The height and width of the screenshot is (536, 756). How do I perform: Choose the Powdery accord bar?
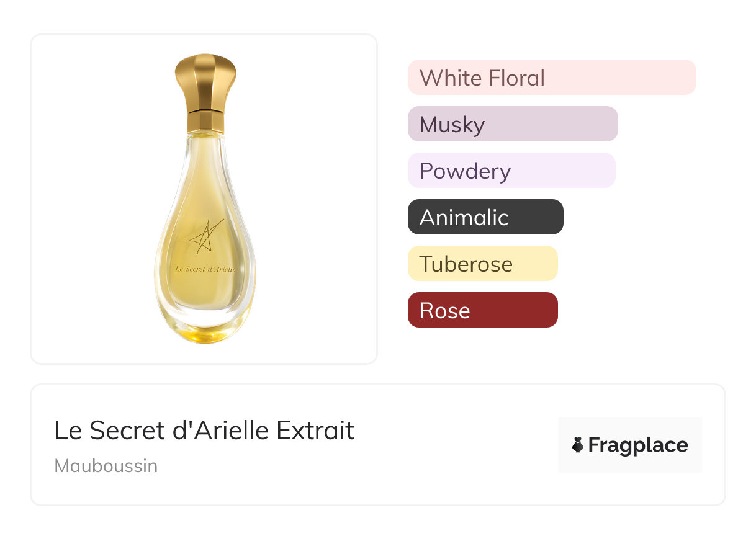point(511,171)
